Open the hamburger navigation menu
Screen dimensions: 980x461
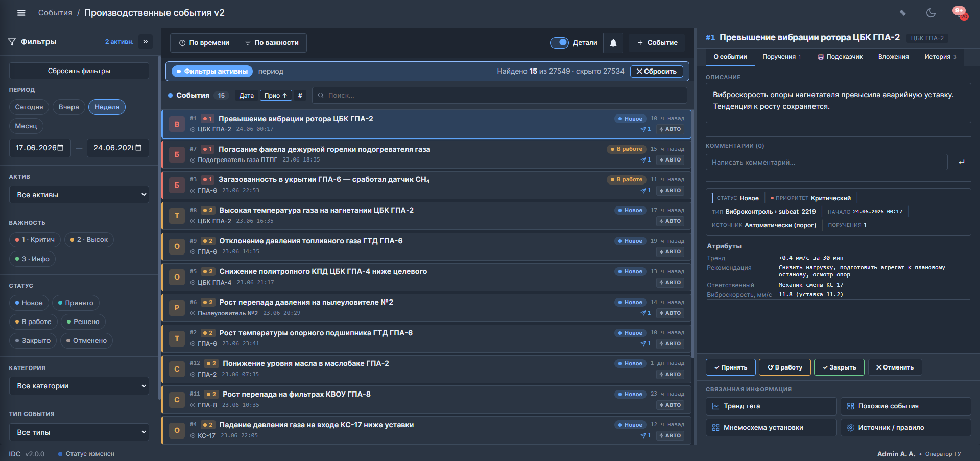21,13
